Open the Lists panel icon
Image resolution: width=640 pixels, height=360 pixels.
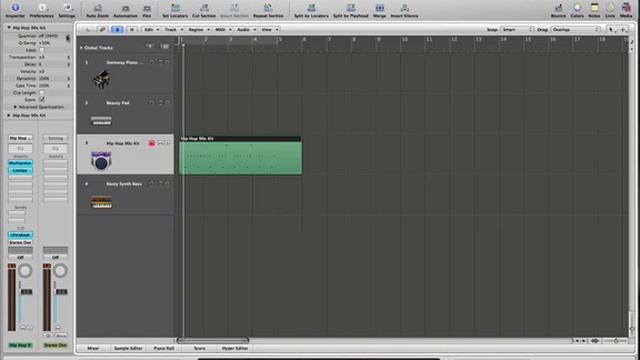point(610,7)
